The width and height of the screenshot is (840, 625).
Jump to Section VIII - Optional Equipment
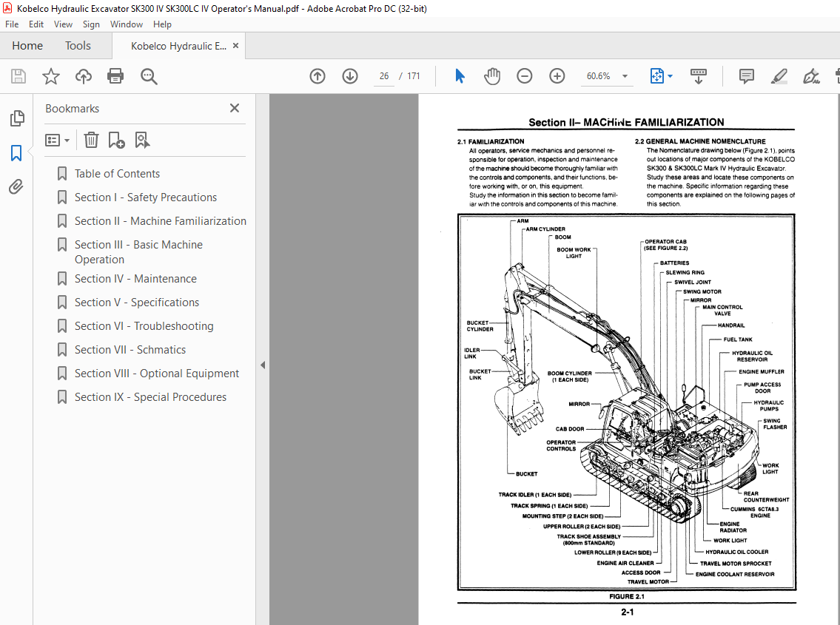(x=157, y=373)
